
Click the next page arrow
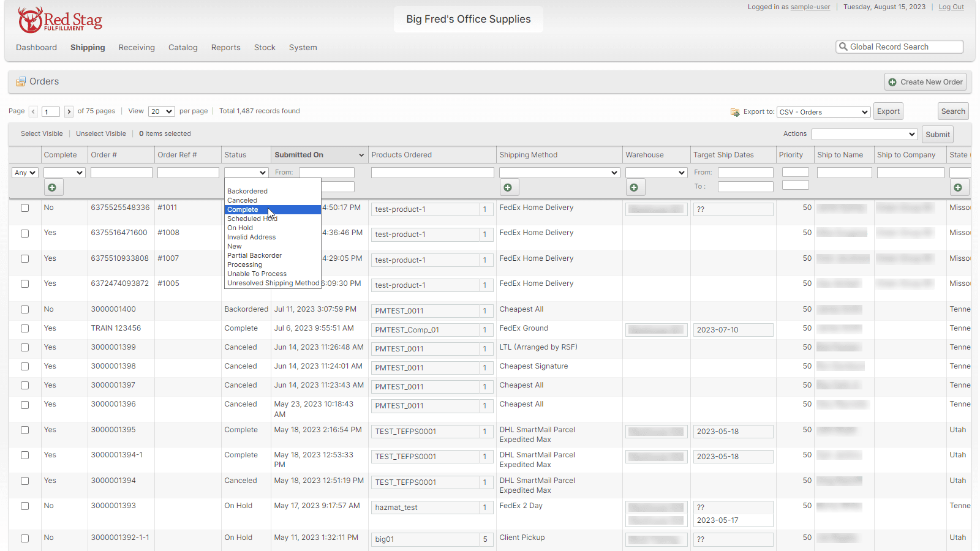point(69,111)
